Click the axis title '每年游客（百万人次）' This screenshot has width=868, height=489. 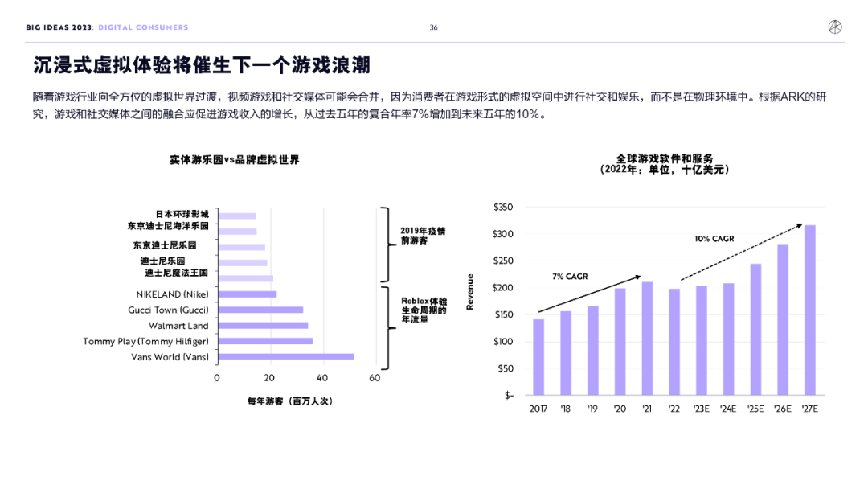[x=290, y=401]
